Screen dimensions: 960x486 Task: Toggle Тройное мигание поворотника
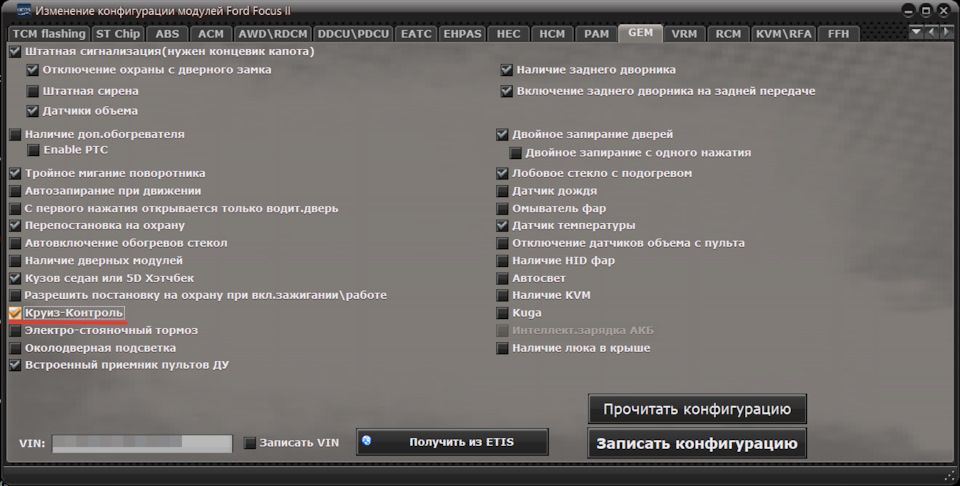(15, 174)
